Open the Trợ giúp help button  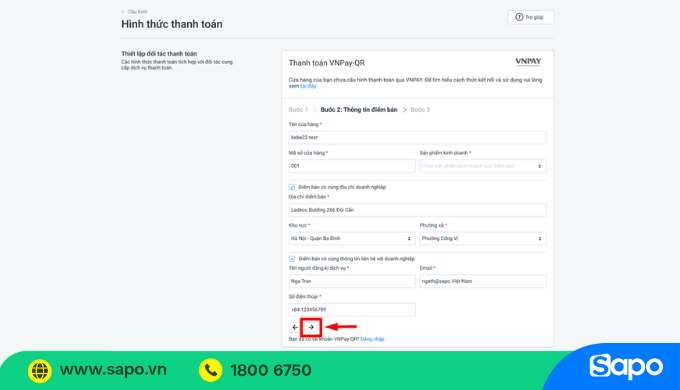click(x=530, y=17)
